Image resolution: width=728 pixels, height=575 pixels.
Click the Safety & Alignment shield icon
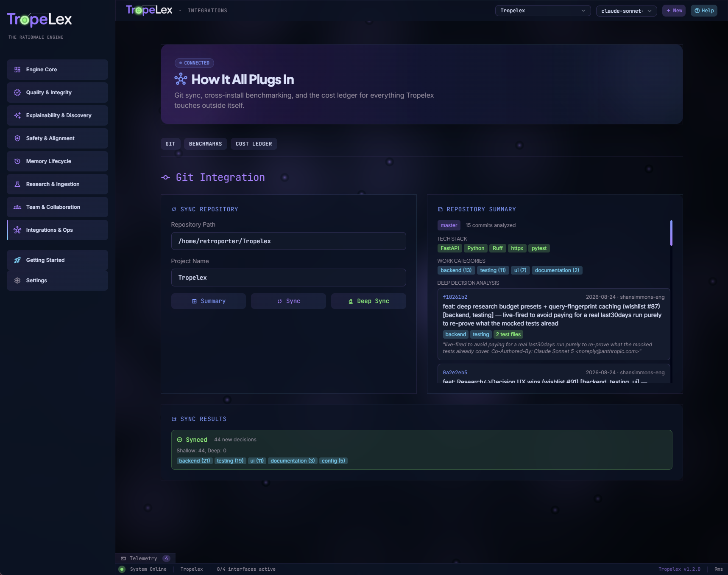click(x=17, y=138)
